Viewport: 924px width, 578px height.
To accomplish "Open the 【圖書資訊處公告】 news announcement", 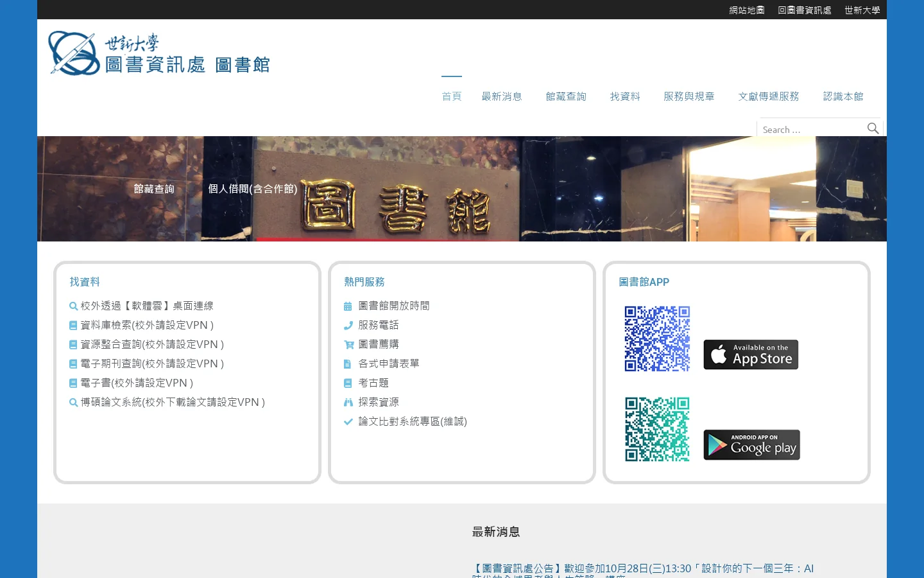I will pos(643,571).
